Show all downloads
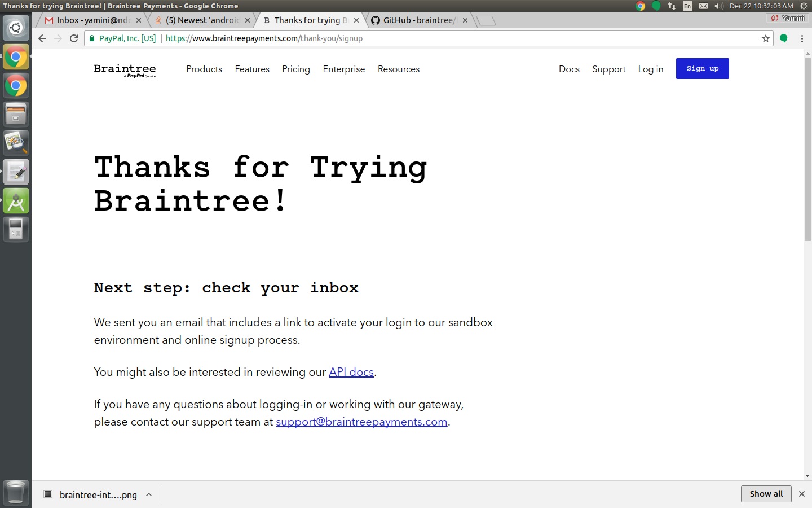 766,494
